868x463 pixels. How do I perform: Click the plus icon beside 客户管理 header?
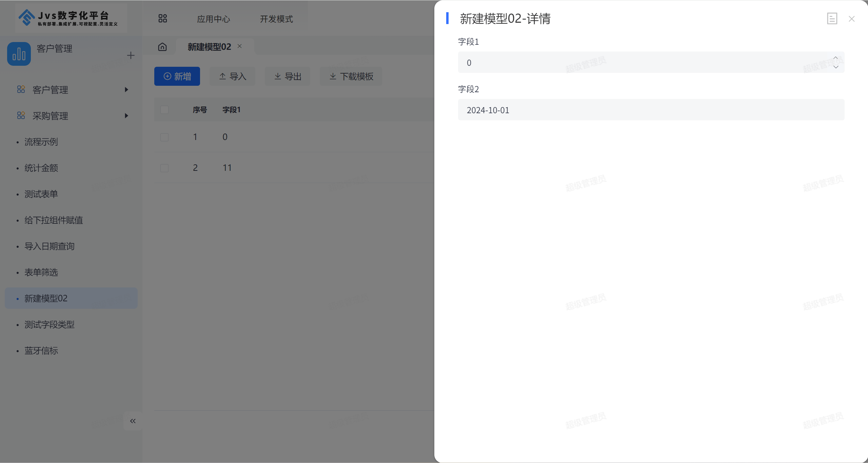(x=131, y=55)
